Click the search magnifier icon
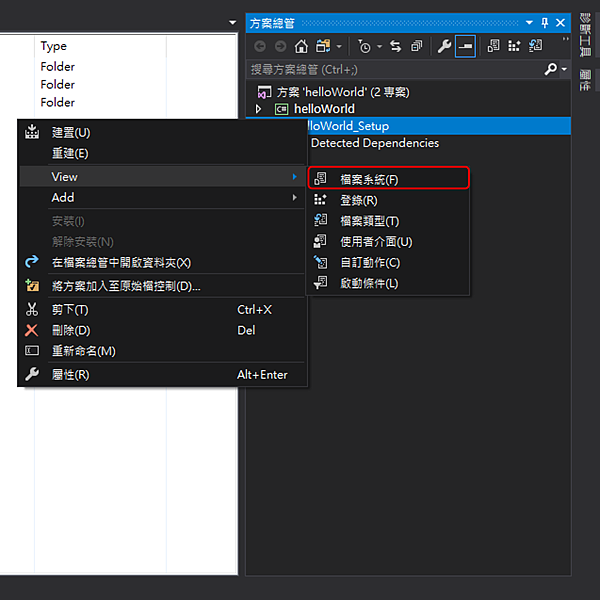Image resolution: width=600 pixels, height=600 pixels. point(550,69)
